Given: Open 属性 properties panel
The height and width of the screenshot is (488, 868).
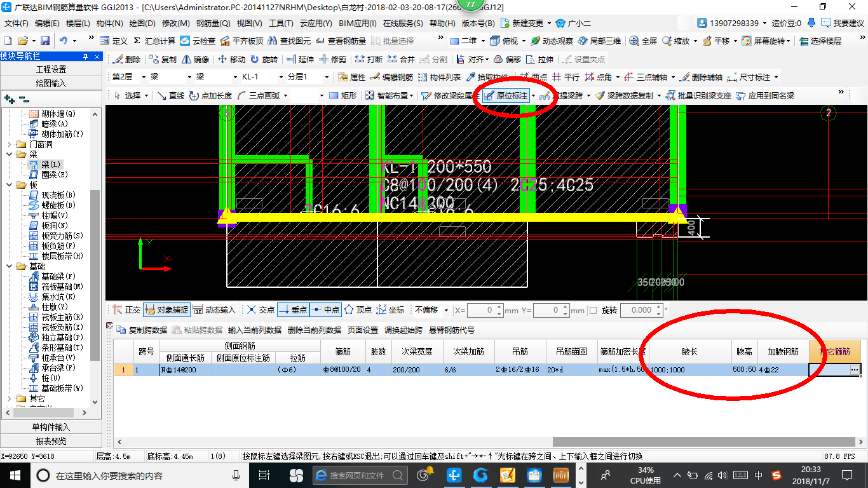Looking at the screenshot, I should (351, 78).
